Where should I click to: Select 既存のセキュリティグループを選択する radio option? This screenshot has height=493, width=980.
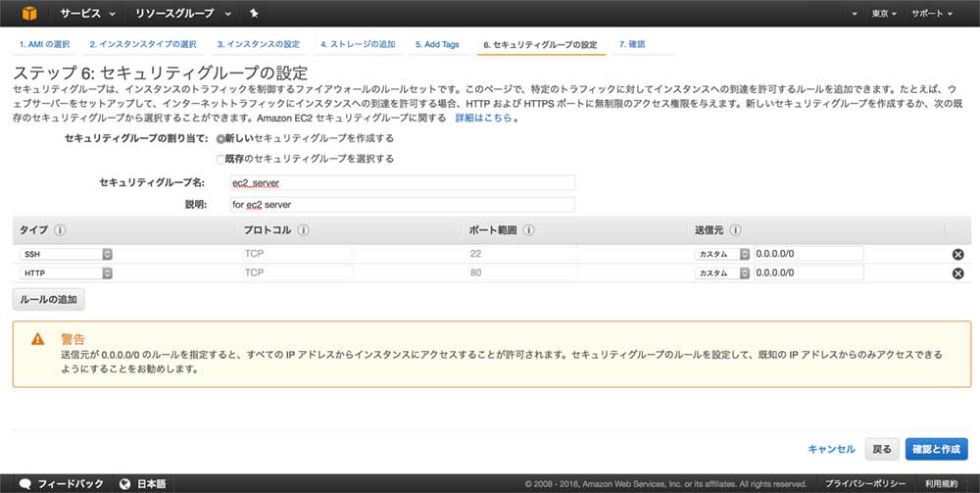point(220,159)
